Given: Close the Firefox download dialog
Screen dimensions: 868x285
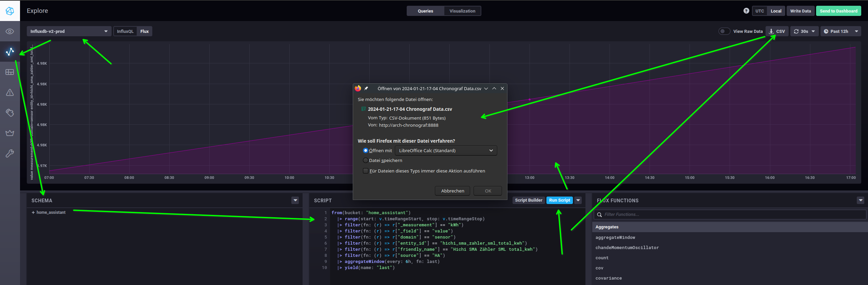Looking at the screenshot, I should click(x=502, y=88).
